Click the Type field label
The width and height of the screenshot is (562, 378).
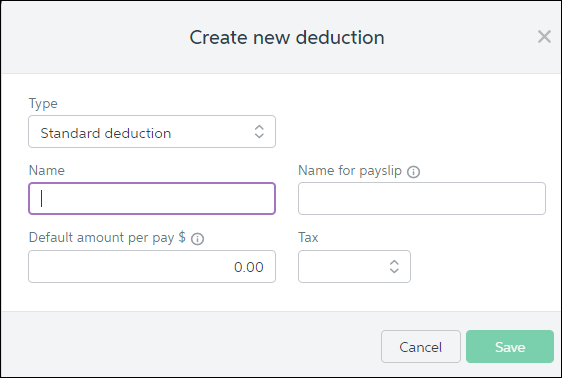pos(43,104)
